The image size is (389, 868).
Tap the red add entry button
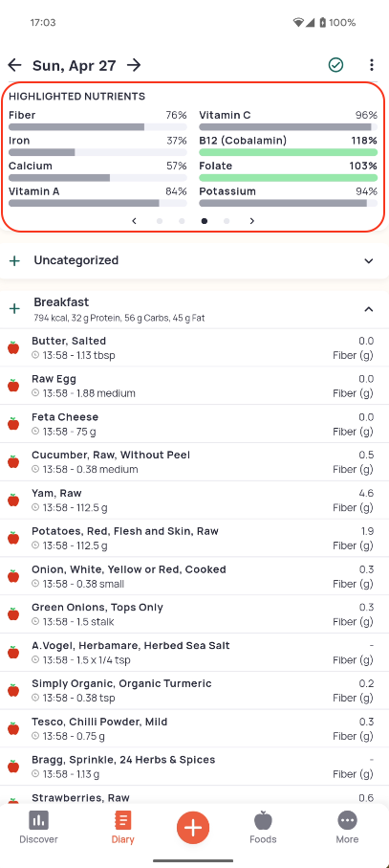click(x=193, y=828)
